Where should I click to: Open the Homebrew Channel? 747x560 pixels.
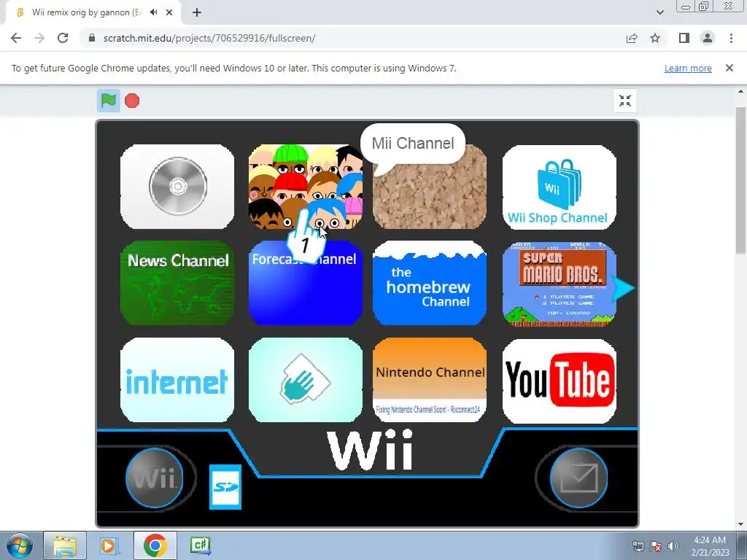429,283
